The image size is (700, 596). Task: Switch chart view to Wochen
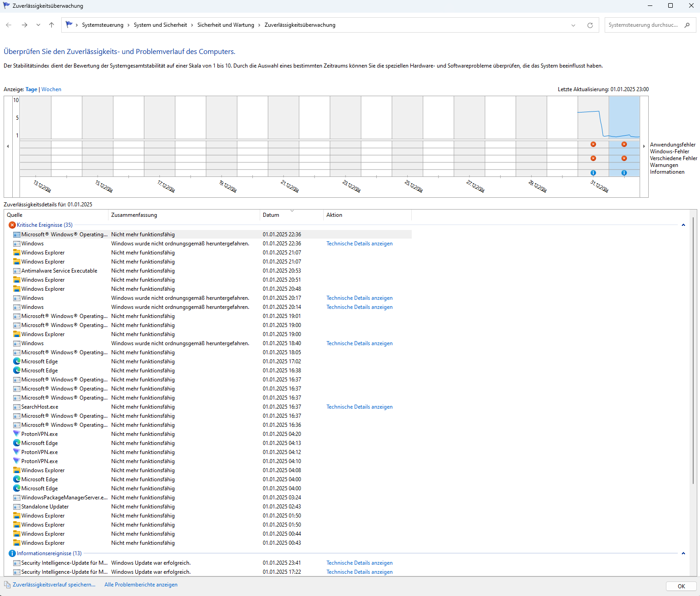pos(51,89)
